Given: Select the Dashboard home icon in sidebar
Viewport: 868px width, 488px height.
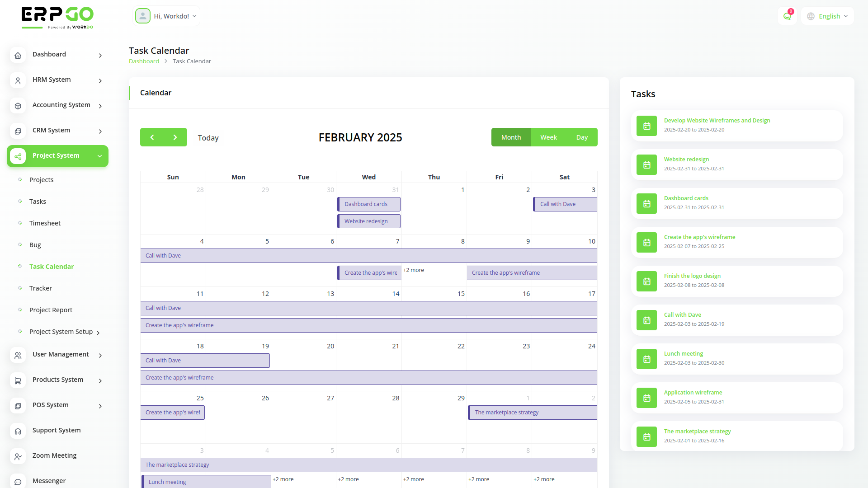Looking at the screenshot, I should pos(18,55).
